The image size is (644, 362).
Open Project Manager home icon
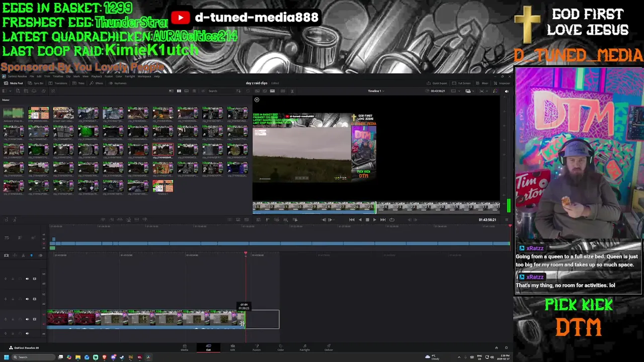[x=496, y=347]
